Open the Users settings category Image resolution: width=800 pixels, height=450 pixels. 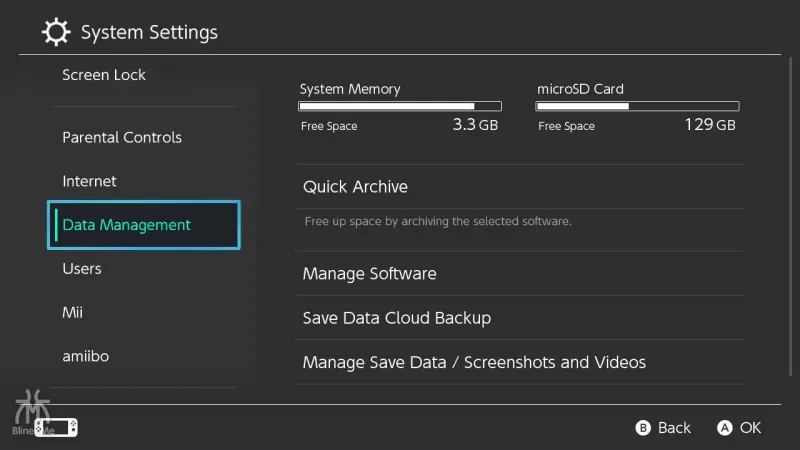pos(144,268)
